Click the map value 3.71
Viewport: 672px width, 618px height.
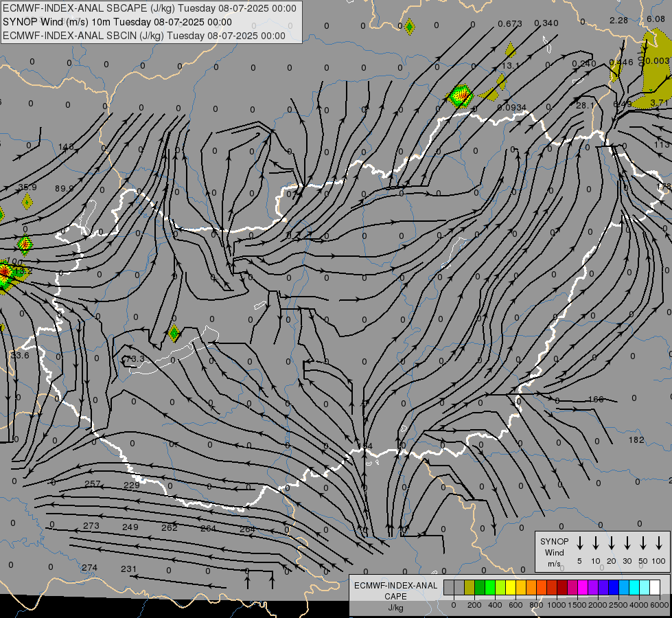coord(659,102)
